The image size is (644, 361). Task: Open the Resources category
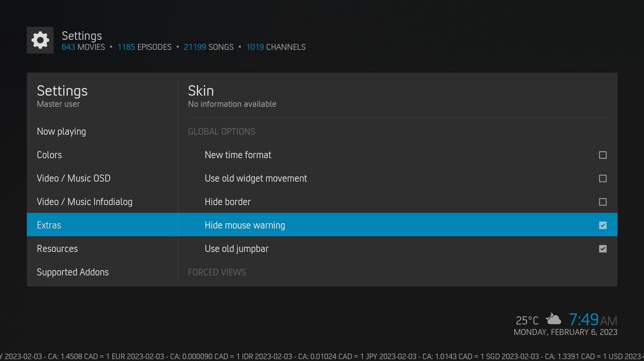(57, 249)
